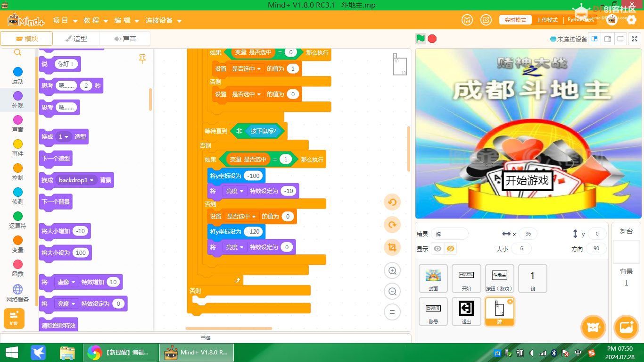Click the undo arrow in workspace
644x362 pixels.
392,202
